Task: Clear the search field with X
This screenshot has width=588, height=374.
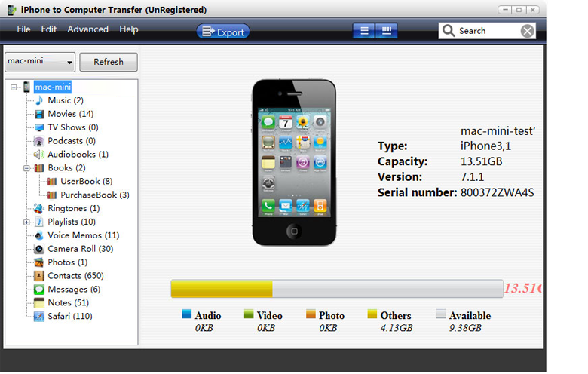Action: click(x=527, y=31)
